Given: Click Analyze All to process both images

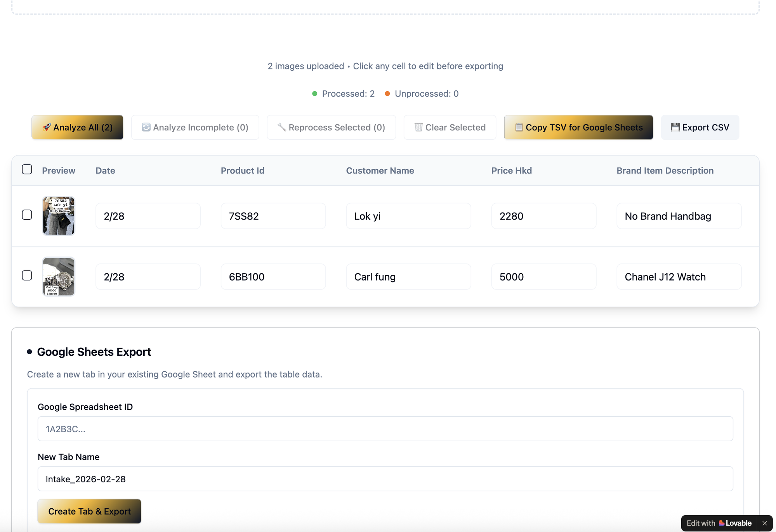Looking at the screenshot, I should [x=77, y=127].
